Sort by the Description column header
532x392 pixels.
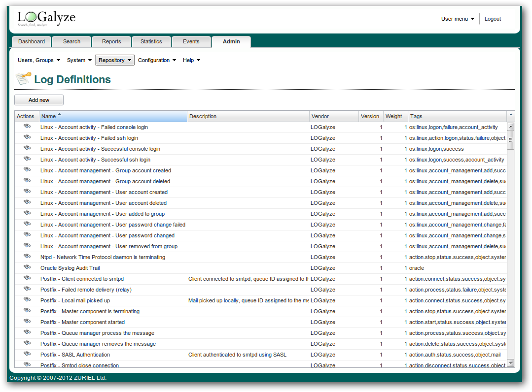pyautogui.click(x=248, y=116)
